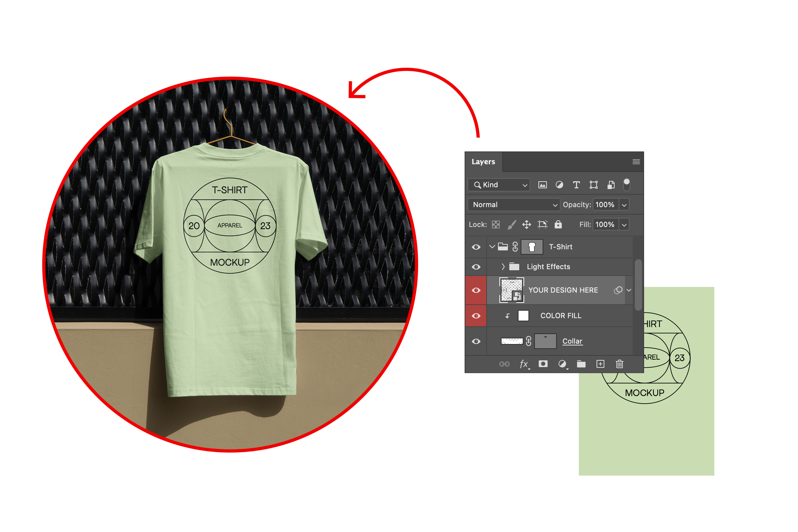Click the filter for pixel layers icon

(x=542, y=185)
